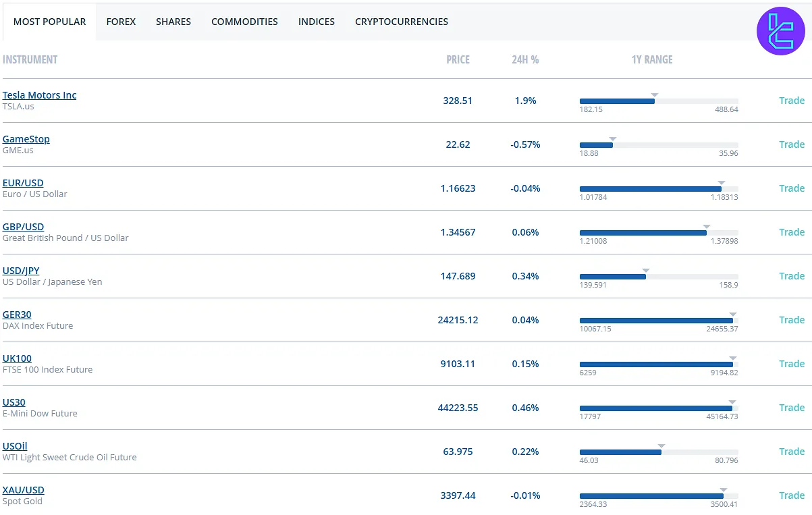This screenshot has width=812, height=515.
Task: Click gold's range low value 2364.33
Action: pos(593,504)
